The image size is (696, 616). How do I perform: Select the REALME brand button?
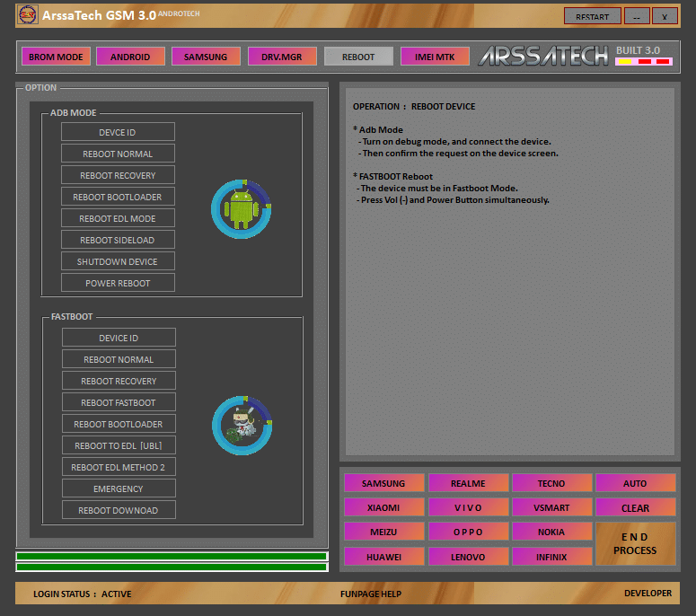(x=468, y=483)
